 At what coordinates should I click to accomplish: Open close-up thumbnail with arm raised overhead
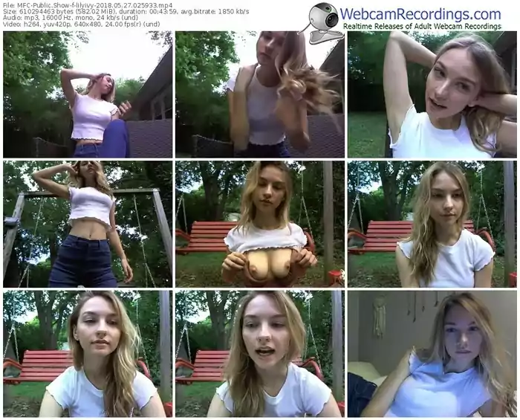tap(432, 94)
